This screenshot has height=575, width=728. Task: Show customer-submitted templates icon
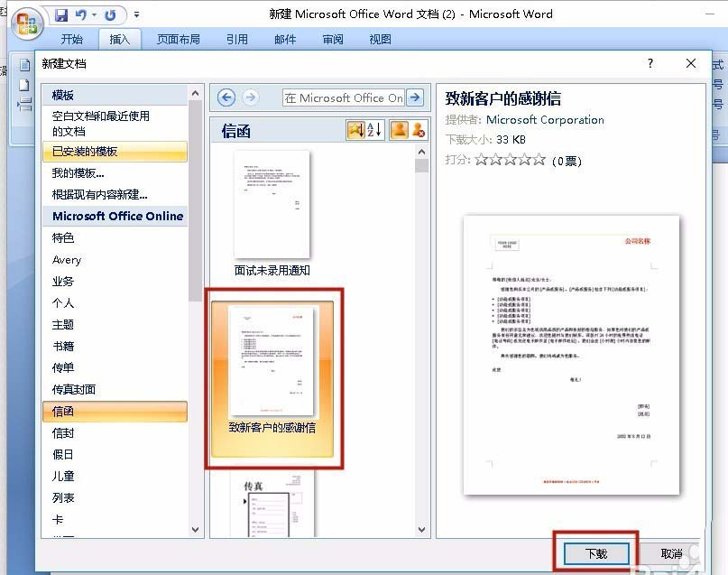(400, 130)
